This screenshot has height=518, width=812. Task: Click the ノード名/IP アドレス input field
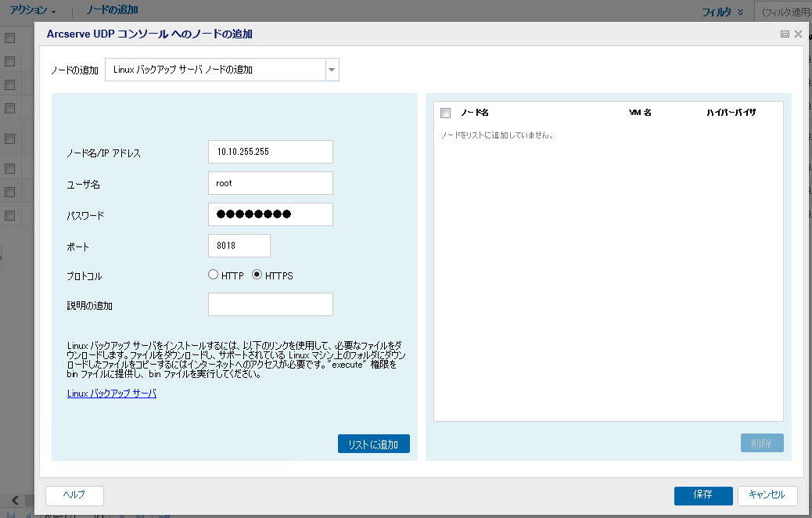(271, 152)
